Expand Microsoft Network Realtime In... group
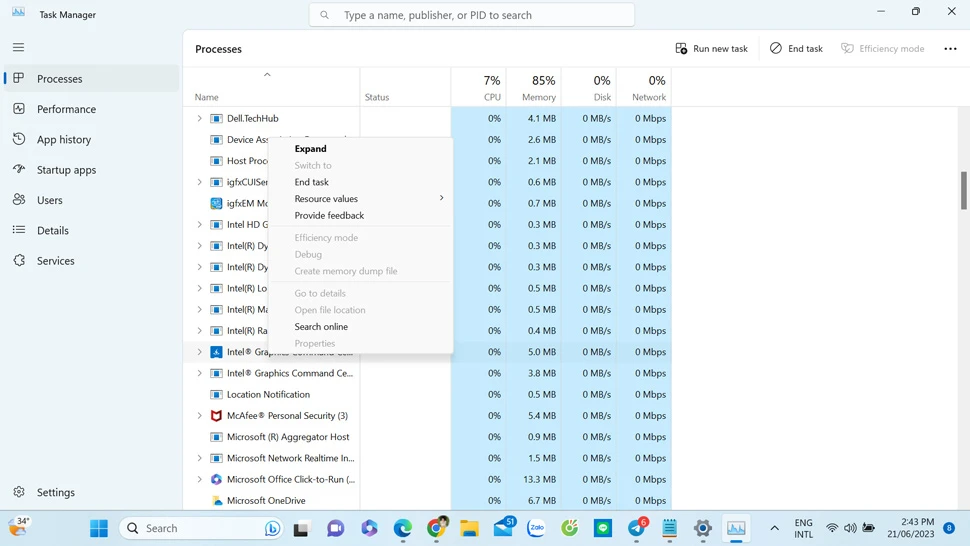The width and height of the screenshot is (970, 546). tap(199, 458)
